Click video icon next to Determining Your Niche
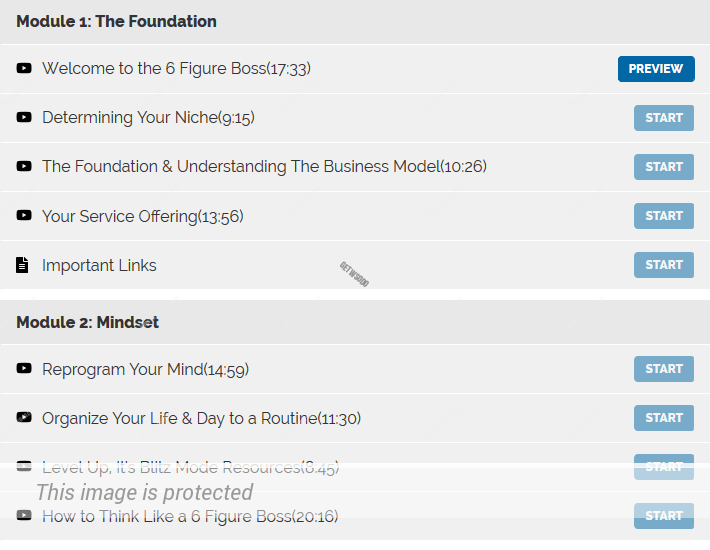 point(24,118)
